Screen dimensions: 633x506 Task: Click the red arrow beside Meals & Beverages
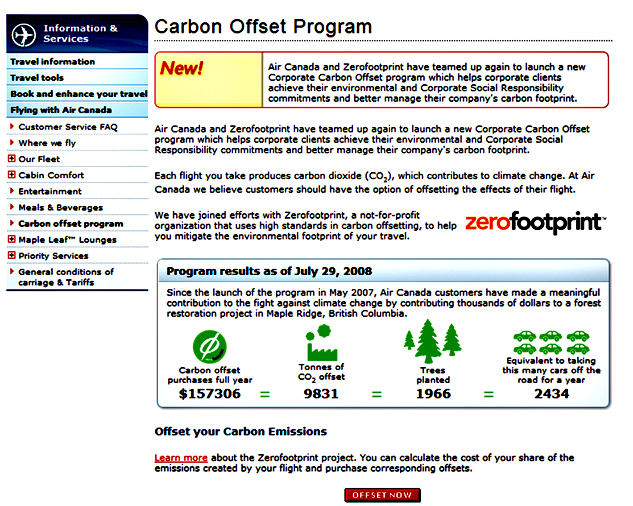(12, 207)
